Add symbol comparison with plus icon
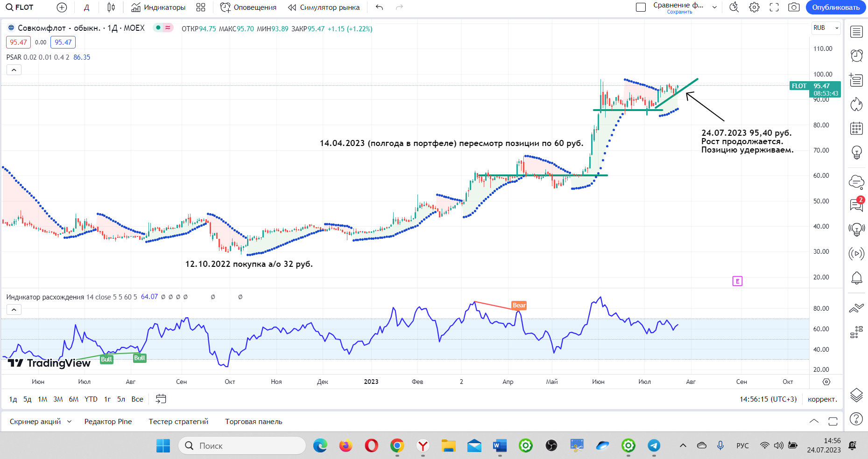The height and width of the screenshot is (459, 868). tap(62, 7)
